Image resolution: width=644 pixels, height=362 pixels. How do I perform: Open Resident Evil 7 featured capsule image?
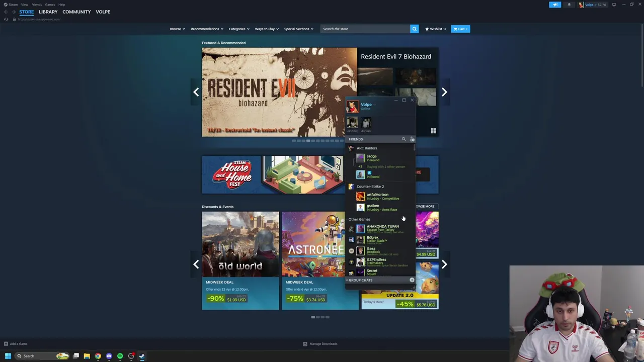click(x=279, y=92)
